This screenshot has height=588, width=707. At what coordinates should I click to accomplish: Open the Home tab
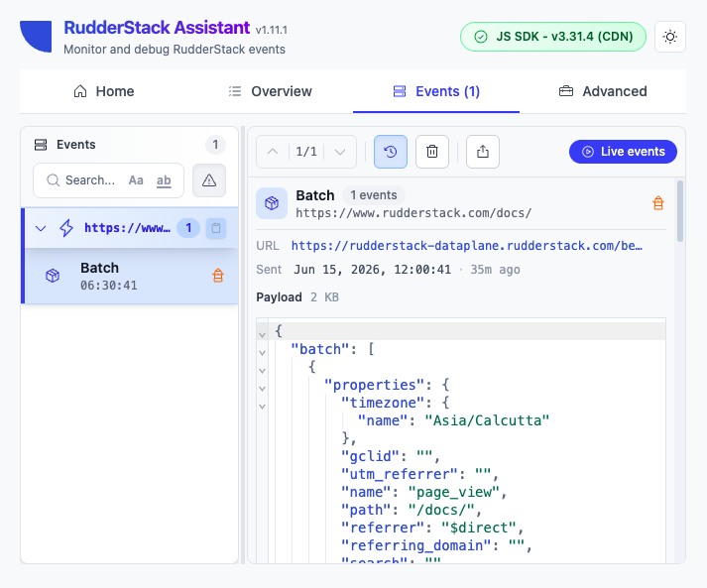pyautogui.click(x=104, y=91)
